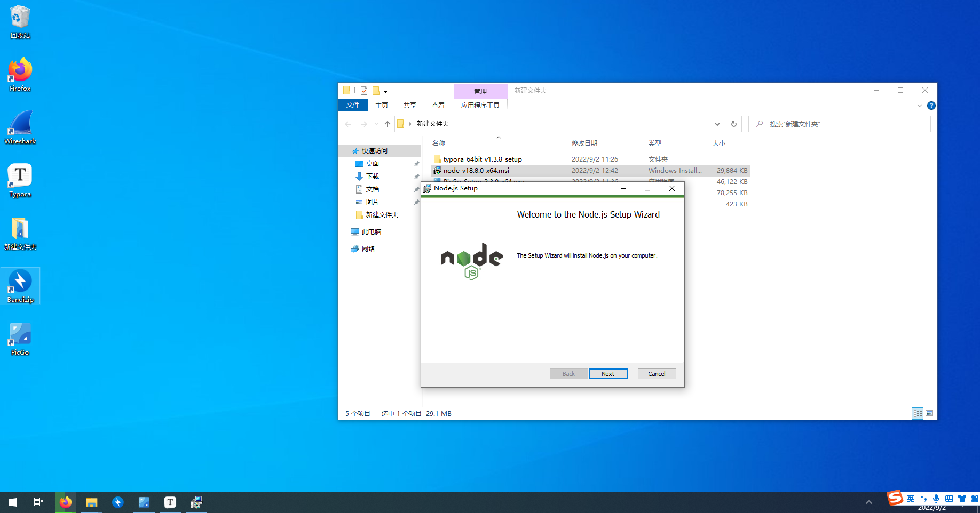Select the Wireshark desktop shortcut
The image size is (980, 513).
click(20, 127)
